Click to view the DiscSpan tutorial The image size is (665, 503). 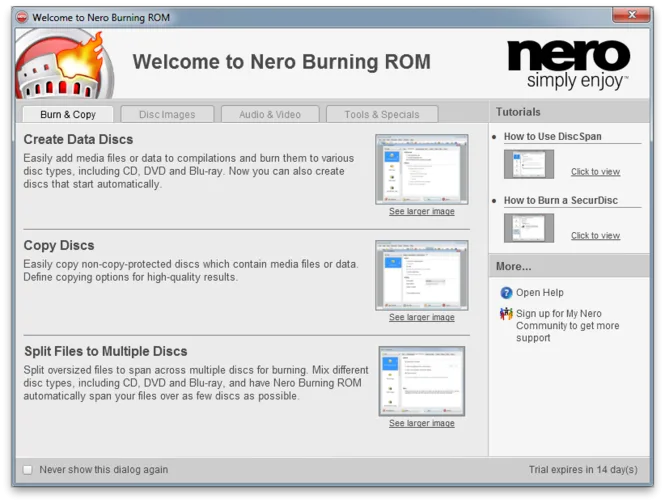pyautogui.click(x=595, y=172)
